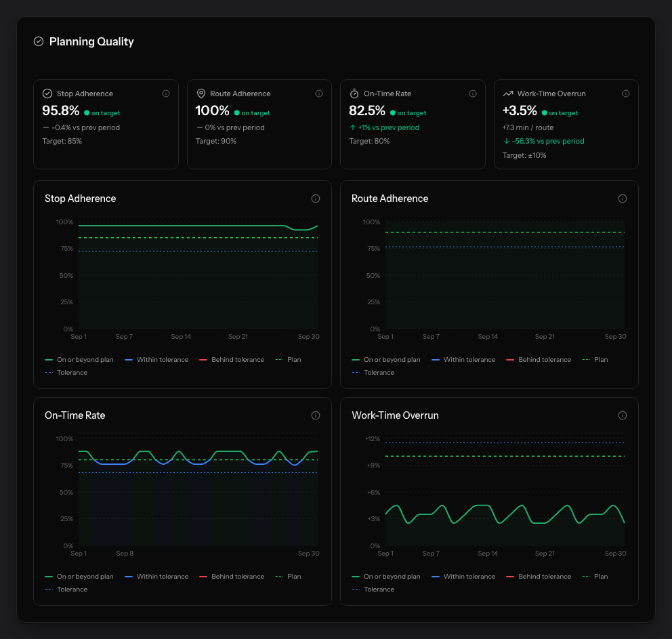Click the Planning Quality heading
This screenshot has height=639, width=672.
click(x=91, y=41)
